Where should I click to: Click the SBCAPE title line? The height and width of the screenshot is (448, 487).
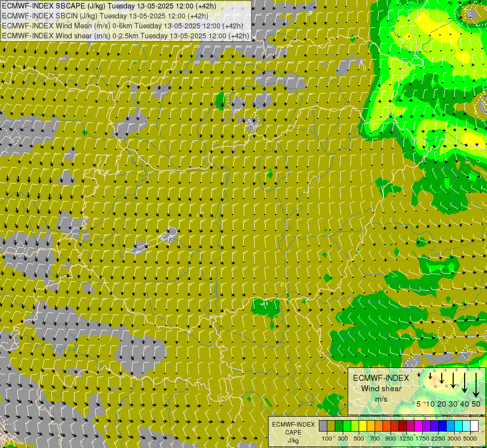point(109,6)
